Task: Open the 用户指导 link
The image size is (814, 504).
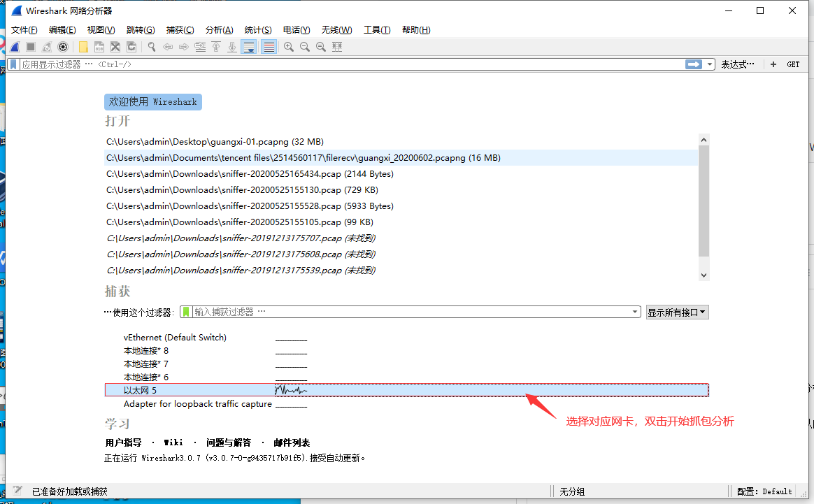Action: [123, 442]
